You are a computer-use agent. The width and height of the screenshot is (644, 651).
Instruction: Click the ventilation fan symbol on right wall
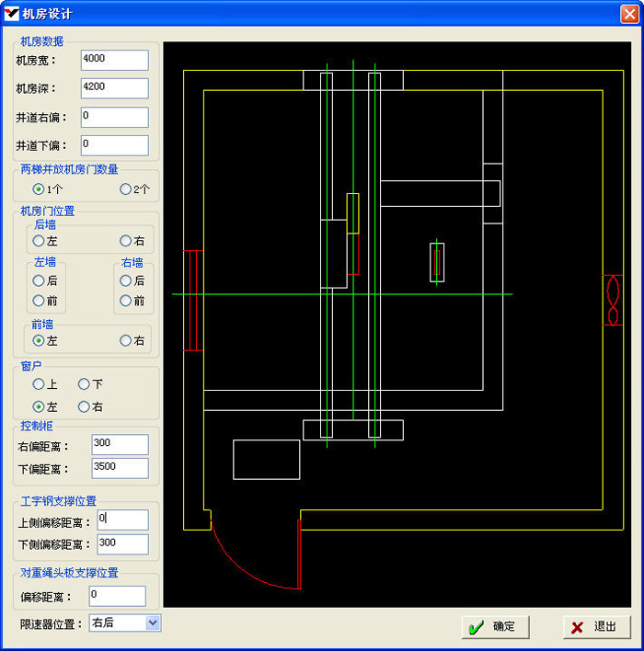[614, 300]
